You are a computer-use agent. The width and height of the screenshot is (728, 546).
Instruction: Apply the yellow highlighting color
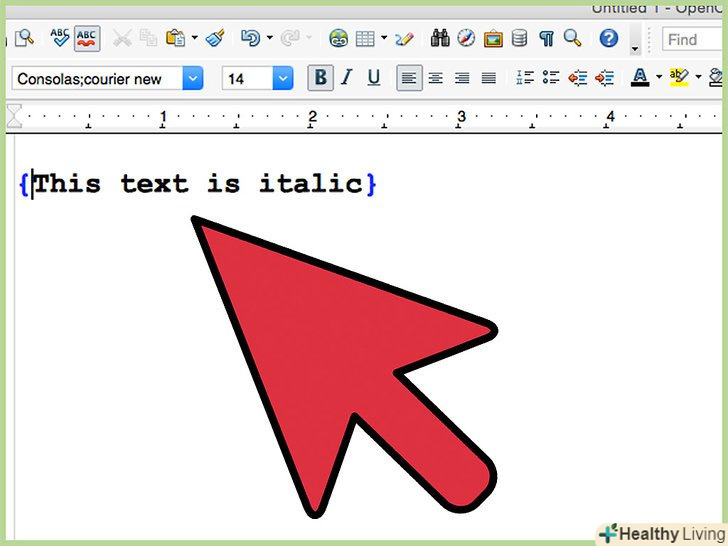(679, 78)
